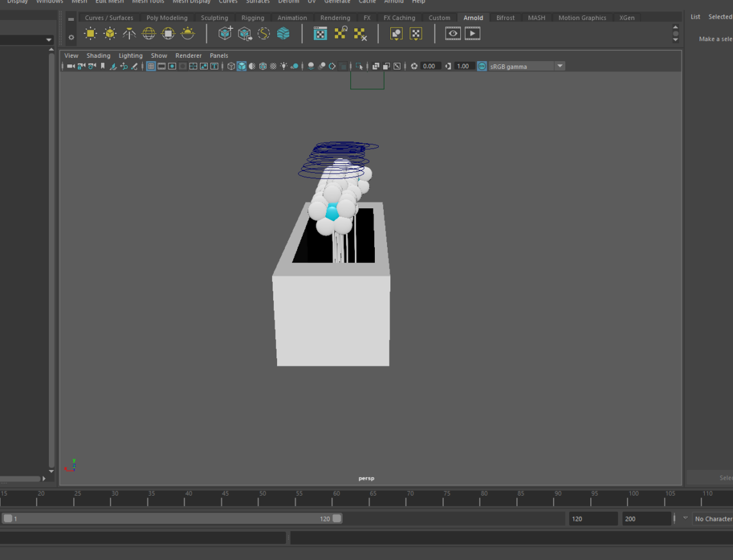Toggle the film gate display

[161, 66]
